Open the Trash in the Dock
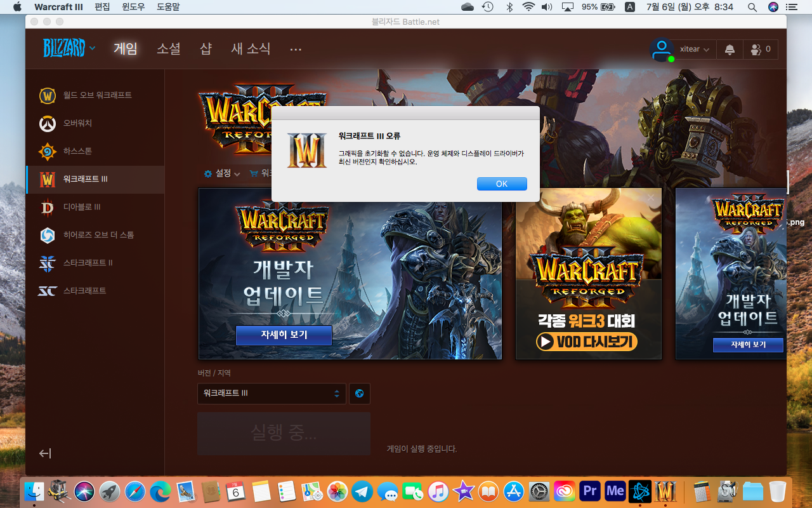 [777, 491]
